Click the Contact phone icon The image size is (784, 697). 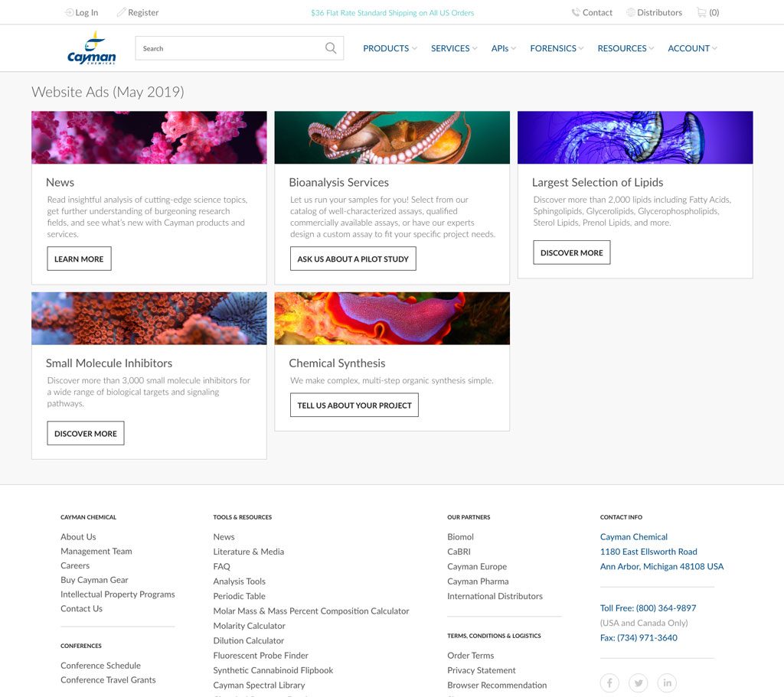(x=576, y=12)
